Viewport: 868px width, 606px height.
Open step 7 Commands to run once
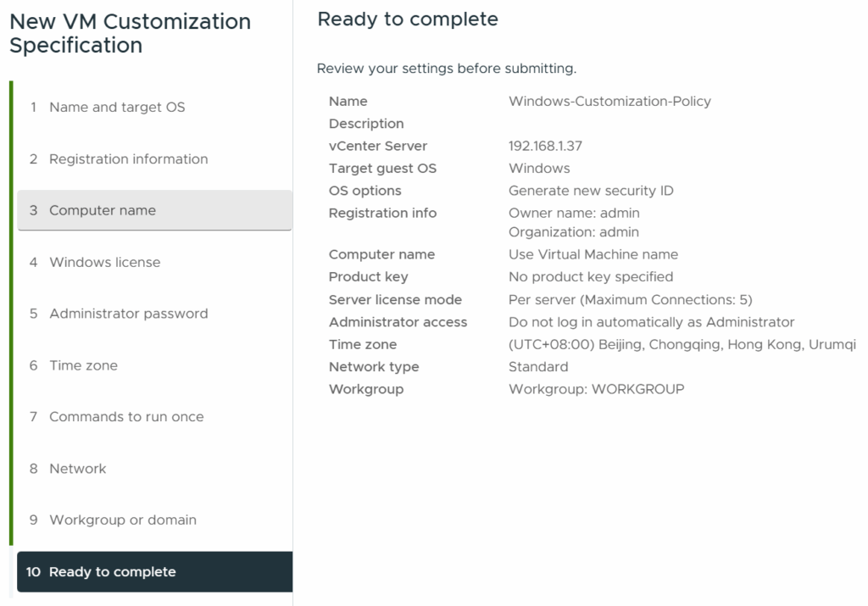tap(154, 417)
